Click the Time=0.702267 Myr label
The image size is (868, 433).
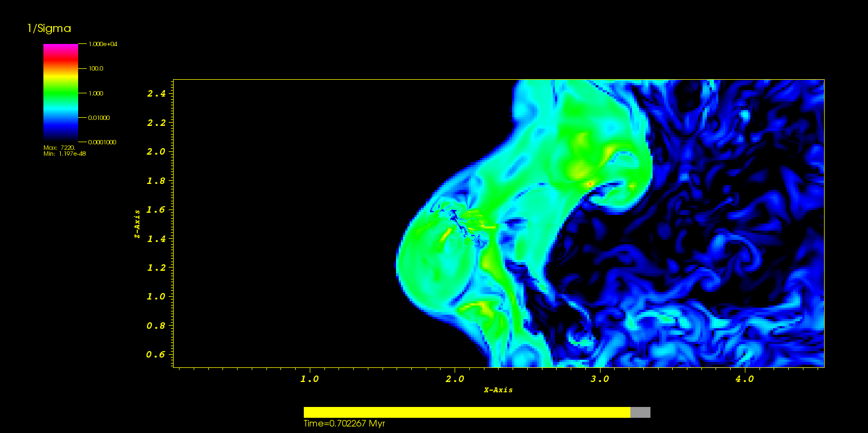(344, 424)
